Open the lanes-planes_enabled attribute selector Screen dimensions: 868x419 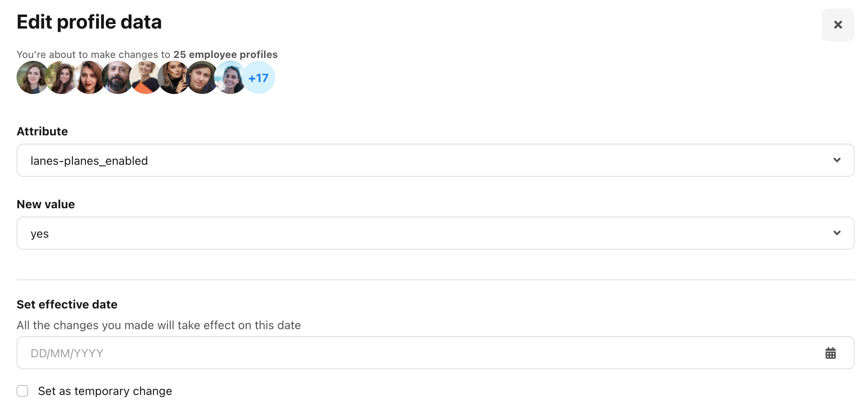[x=435, y=160]
